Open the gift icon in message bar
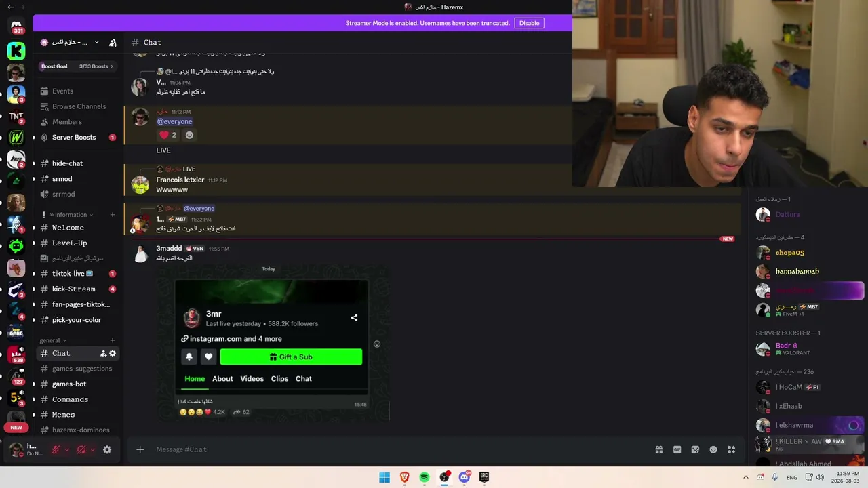868x488 pixels. [x=658, y=449]
